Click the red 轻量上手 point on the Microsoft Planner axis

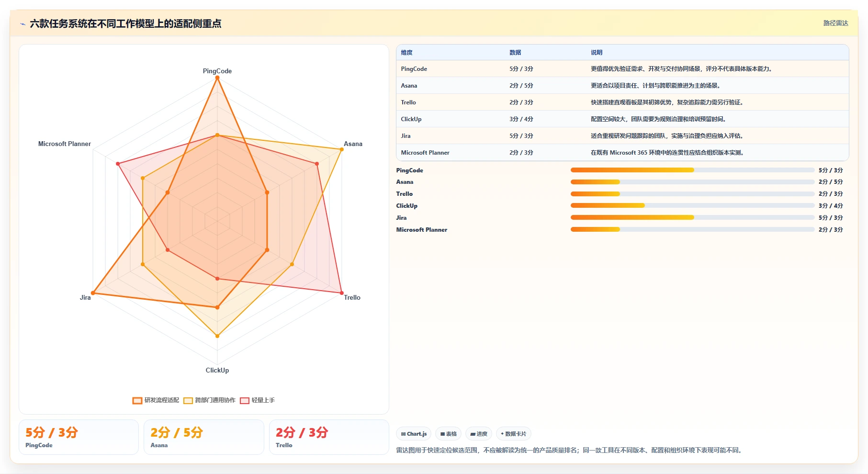point(118,164)
